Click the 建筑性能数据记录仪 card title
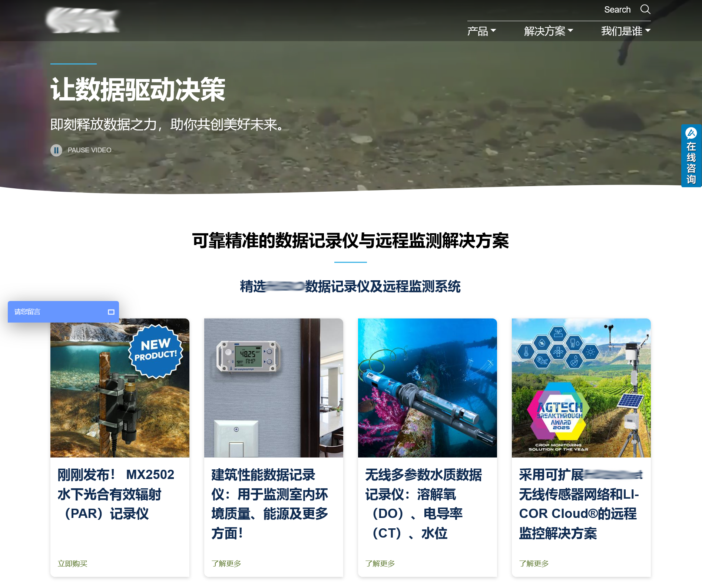Viewport: 702px width, 588px height. point(270,504)
